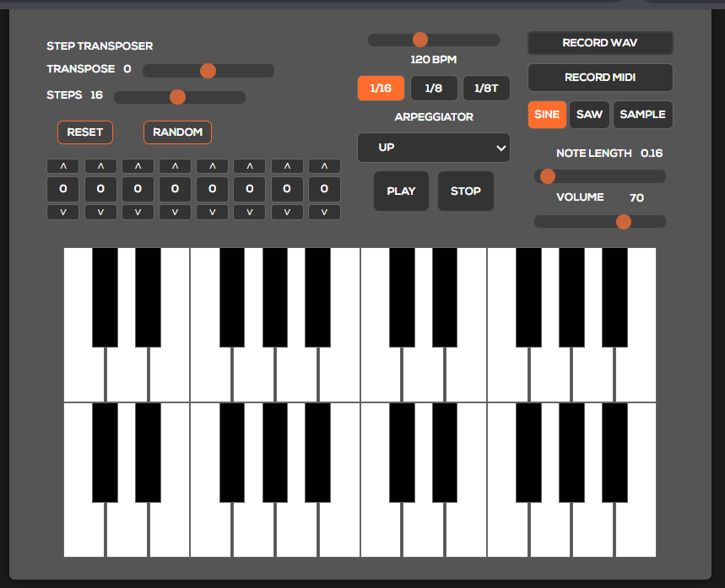725x588 pixels.
Task: Click the STEPS value 16
Action: coord(96,95)
